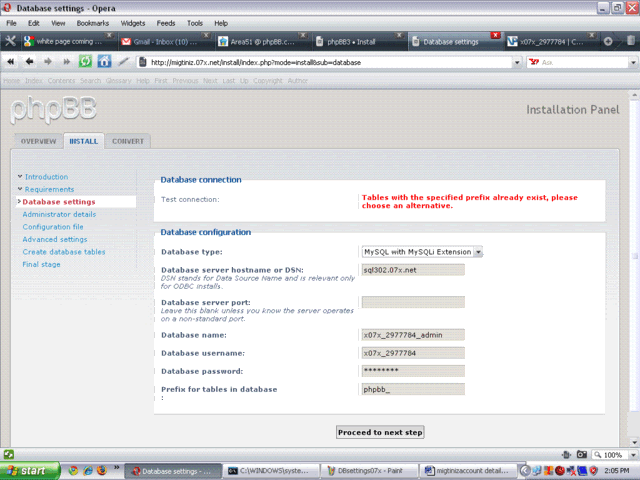Go forward with the forward arrow
This screenshot has width=640, height=480.
coord(48,62)
